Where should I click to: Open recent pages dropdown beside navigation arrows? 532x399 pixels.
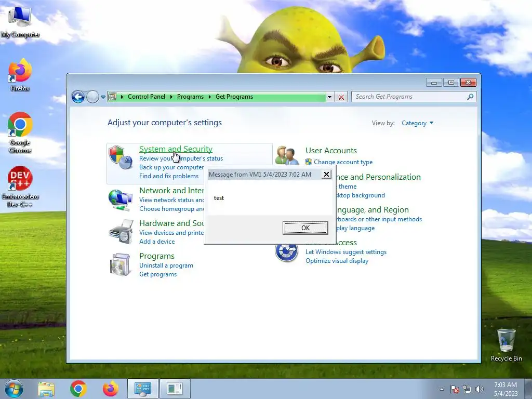click(103, 97)
